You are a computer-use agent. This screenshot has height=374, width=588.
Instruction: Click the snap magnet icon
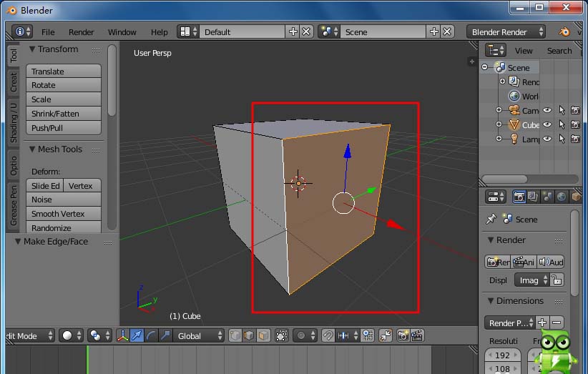[328, 335]
